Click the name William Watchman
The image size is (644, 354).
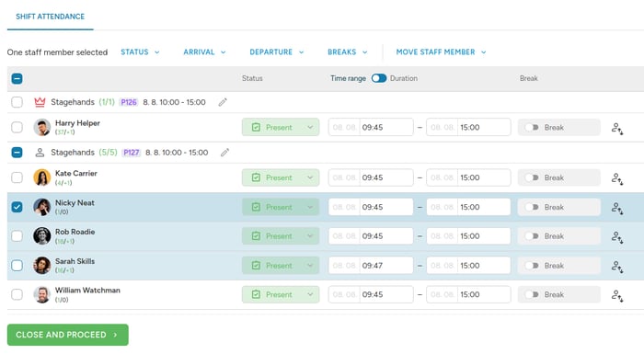pos(88,291)
